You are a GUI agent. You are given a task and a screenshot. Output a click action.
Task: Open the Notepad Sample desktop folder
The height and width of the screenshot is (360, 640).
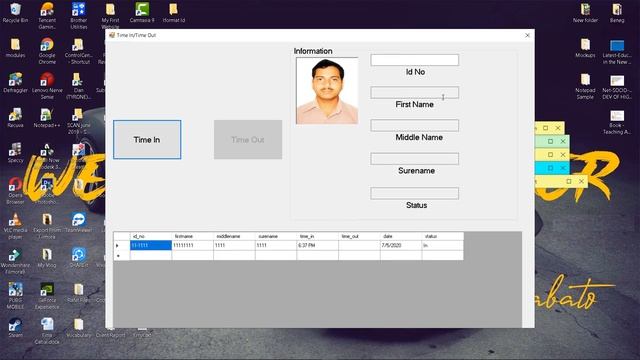585,86
